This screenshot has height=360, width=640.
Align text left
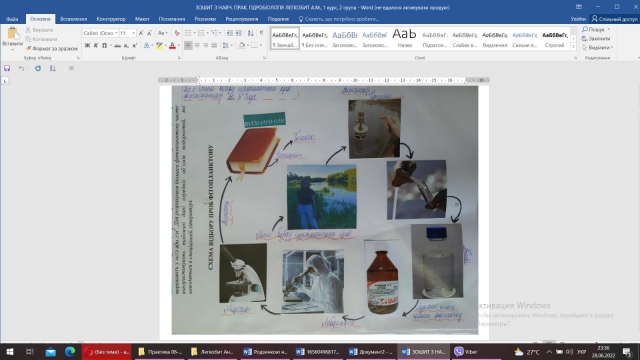point(188,45)
